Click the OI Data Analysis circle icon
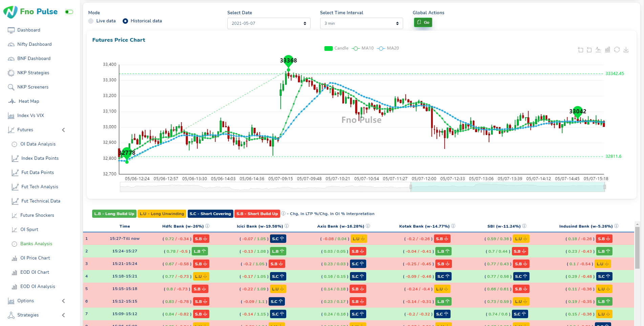The height and width of the screenshot is (326, 644). point(15,144)
